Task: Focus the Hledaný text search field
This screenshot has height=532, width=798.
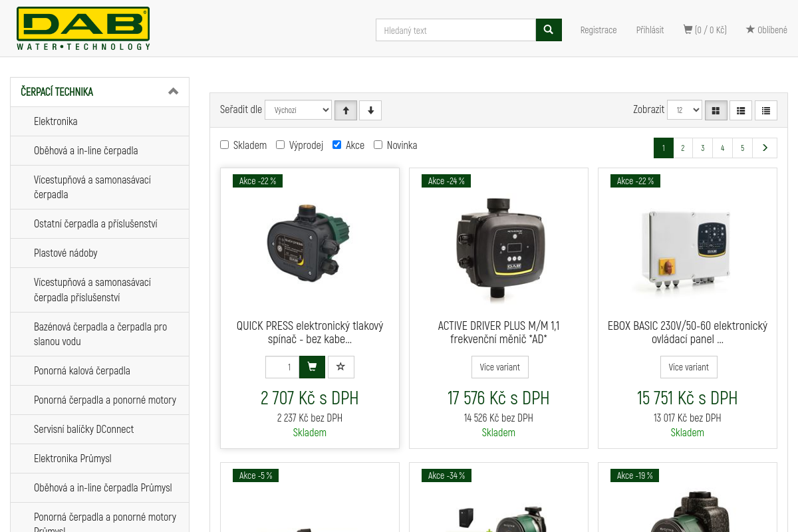Action: coord(456,30)
